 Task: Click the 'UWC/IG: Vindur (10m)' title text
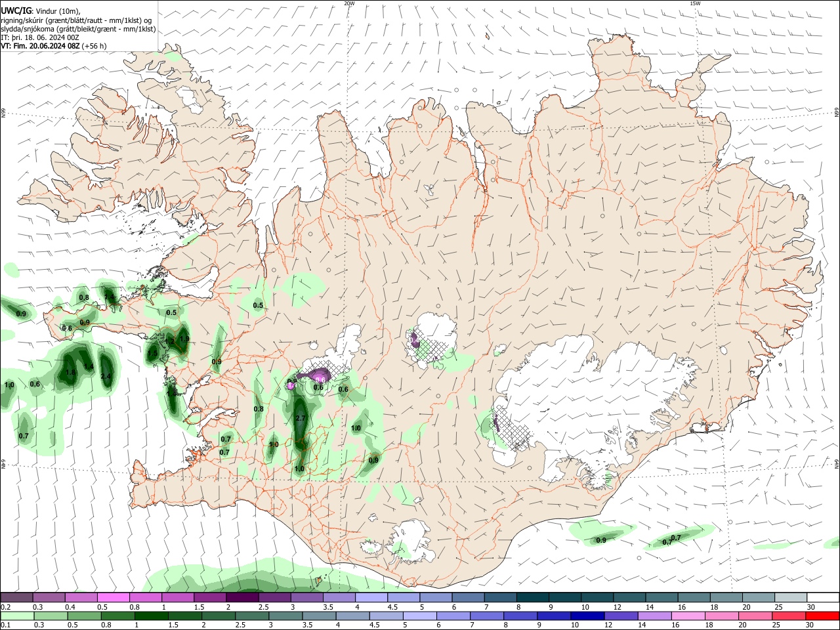click(41, 10)
